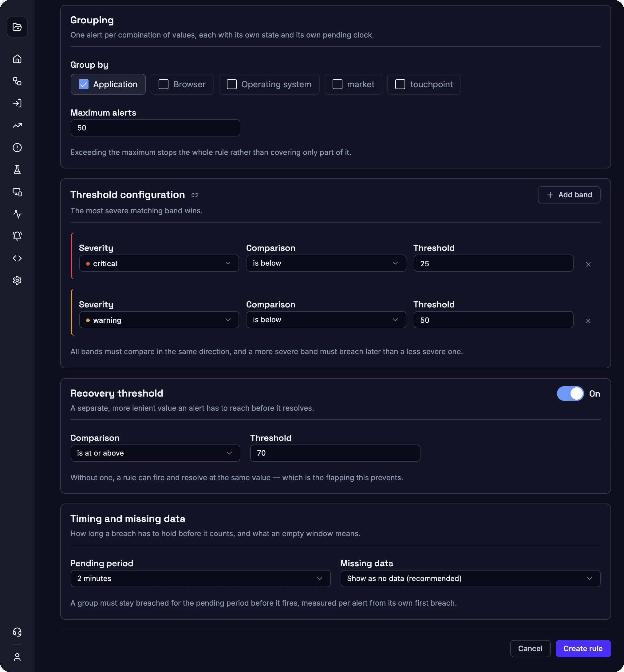Remove the critical band with its X
The width and height of the screenshot is (624, 672).
(x=588, y=264)
